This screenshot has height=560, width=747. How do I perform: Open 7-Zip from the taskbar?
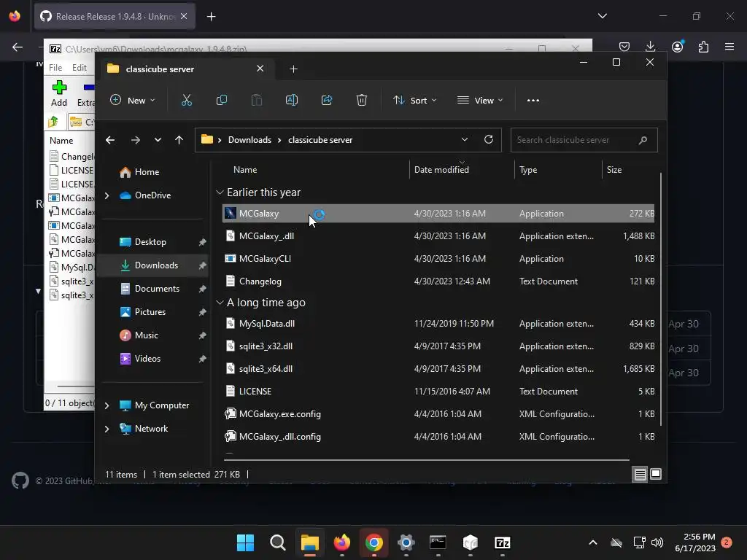pyautogui.click(x=503, y=542)
